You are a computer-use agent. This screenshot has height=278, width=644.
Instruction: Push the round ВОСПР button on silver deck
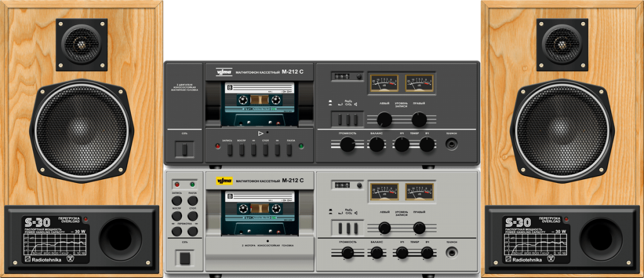click(177, 216)
